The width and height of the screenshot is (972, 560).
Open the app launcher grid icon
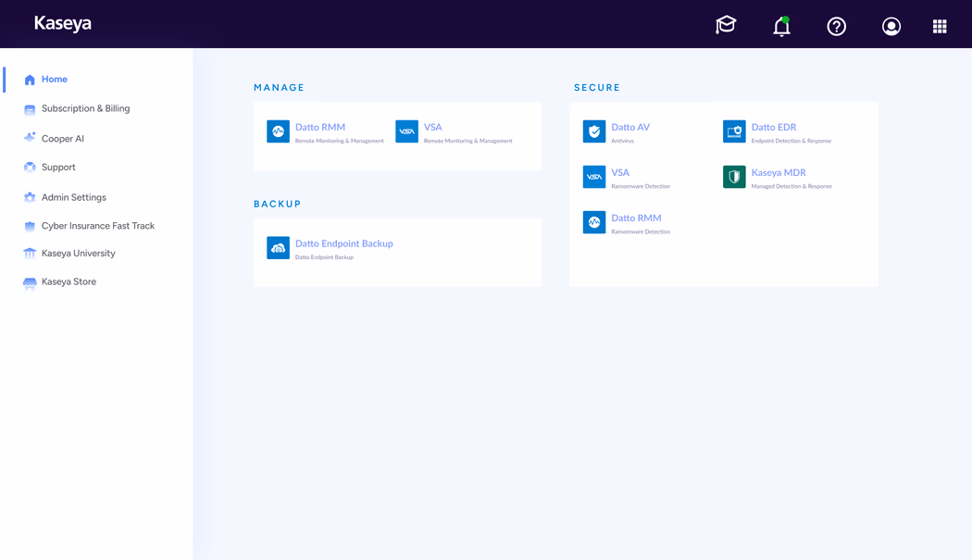point(940,26)
